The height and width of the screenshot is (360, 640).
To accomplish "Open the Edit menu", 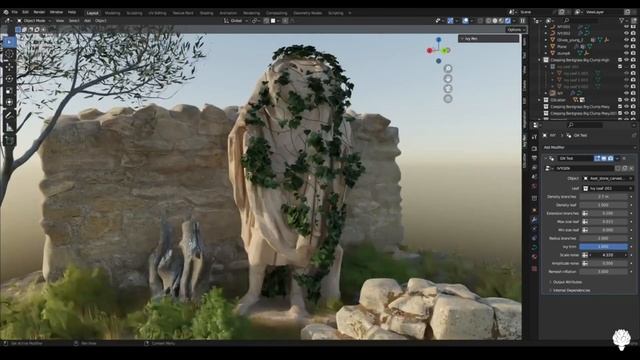I will pyautogui.click(x=25, y=13).
